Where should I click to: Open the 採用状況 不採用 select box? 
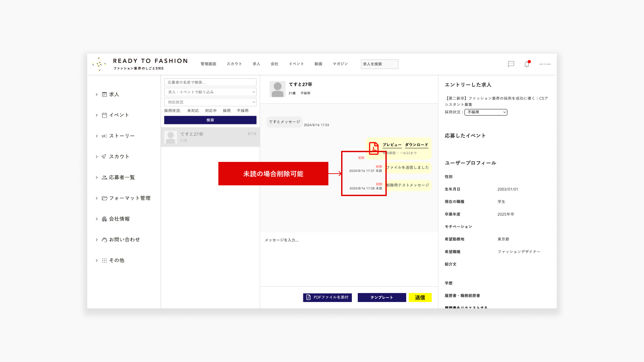tap(486, 112)
